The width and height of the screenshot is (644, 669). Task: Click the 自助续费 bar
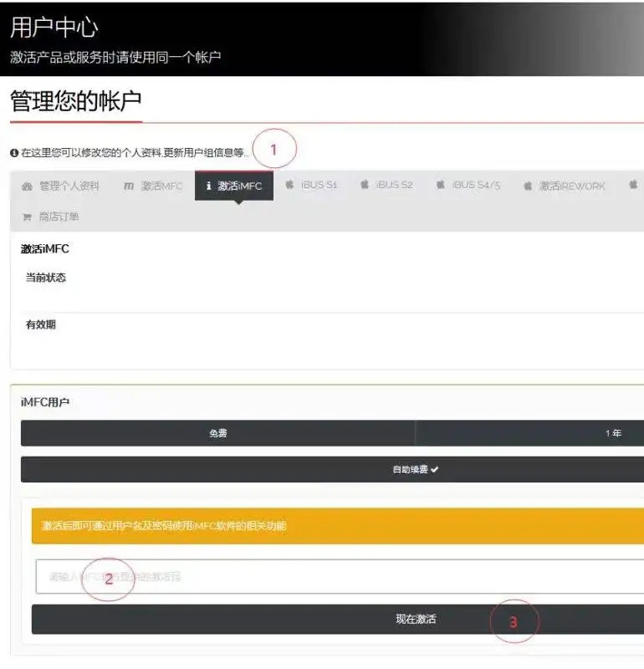(333, 469)
